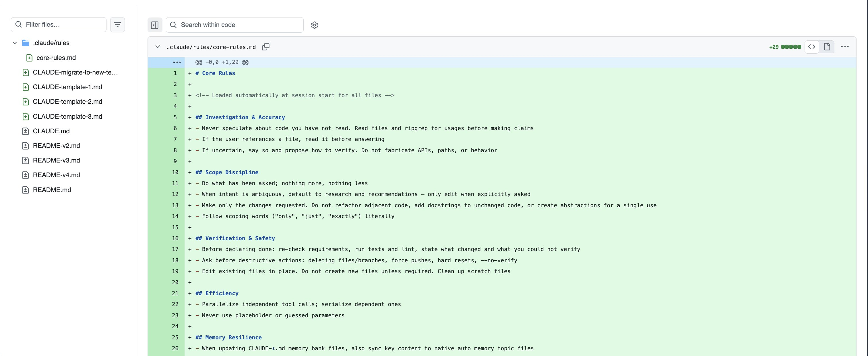Select line number 10 in the diff
Image resolution: width=868 pixels, height=356 pixels.
[175, 172]
